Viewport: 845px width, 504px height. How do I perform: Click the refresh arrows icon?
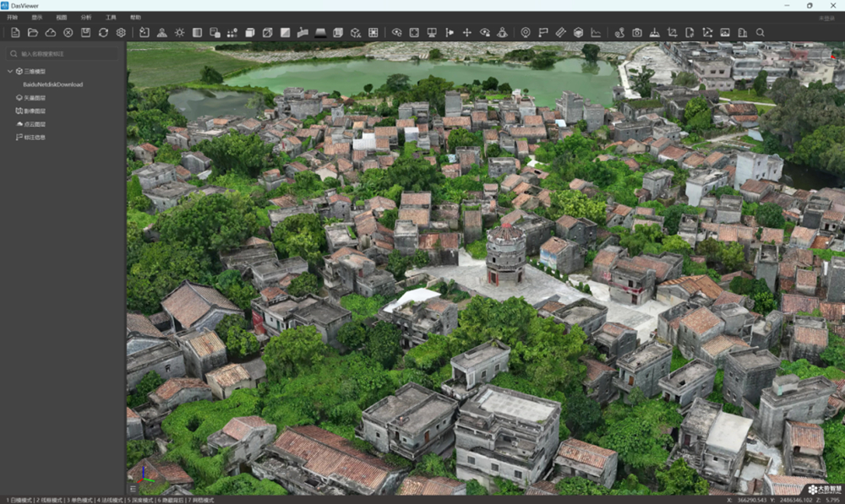tap(103, 33)
